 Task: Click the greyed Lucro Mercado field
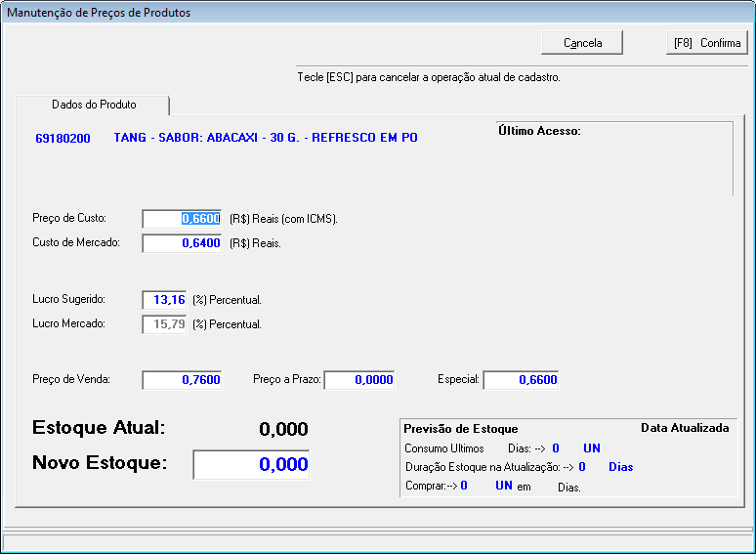click(x=164, y=324)
